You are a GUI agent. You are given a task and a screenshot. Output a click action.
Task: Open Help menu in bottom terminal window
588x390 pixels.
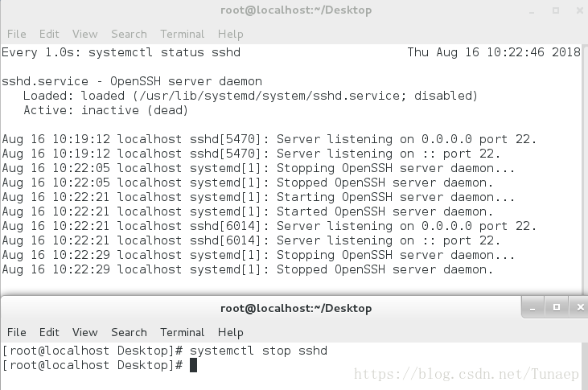point(230,332)
